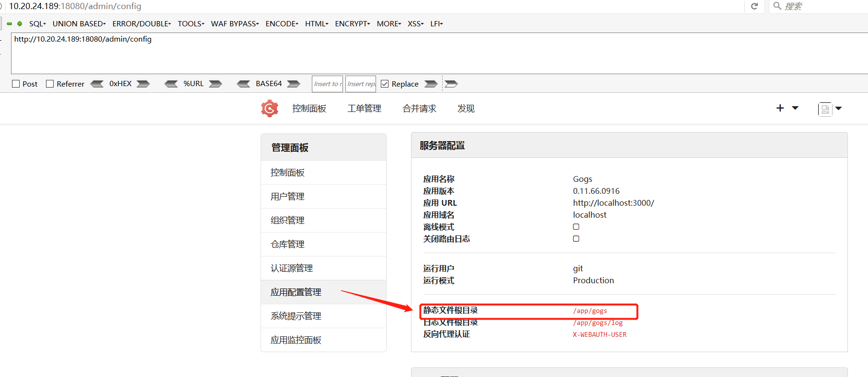Click the left arrow beside BASE64
The height and width of the screenshot is (377, 868).
click(x=243, y=84)
